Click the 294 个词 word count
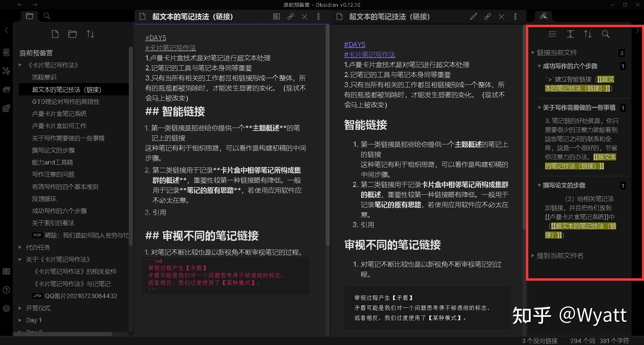644x345 pixels. click(x=583, y=341)
